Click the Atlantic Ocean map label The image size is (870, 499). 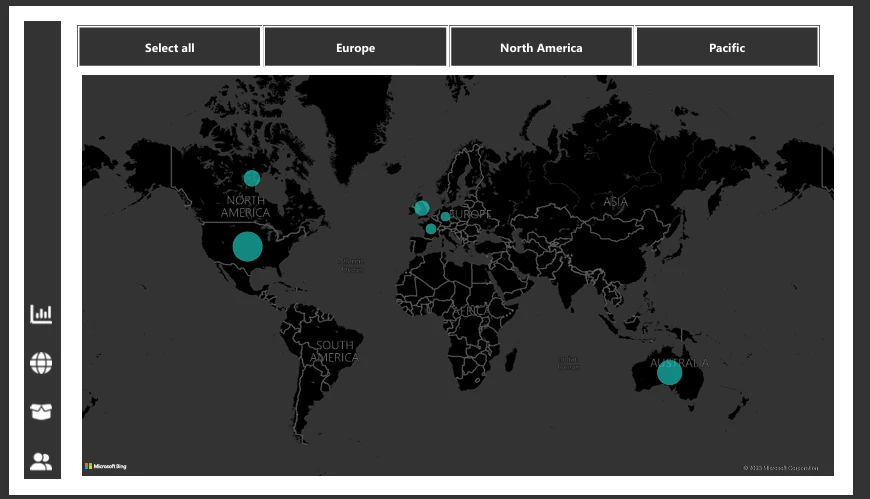click(x=352, y=265)
